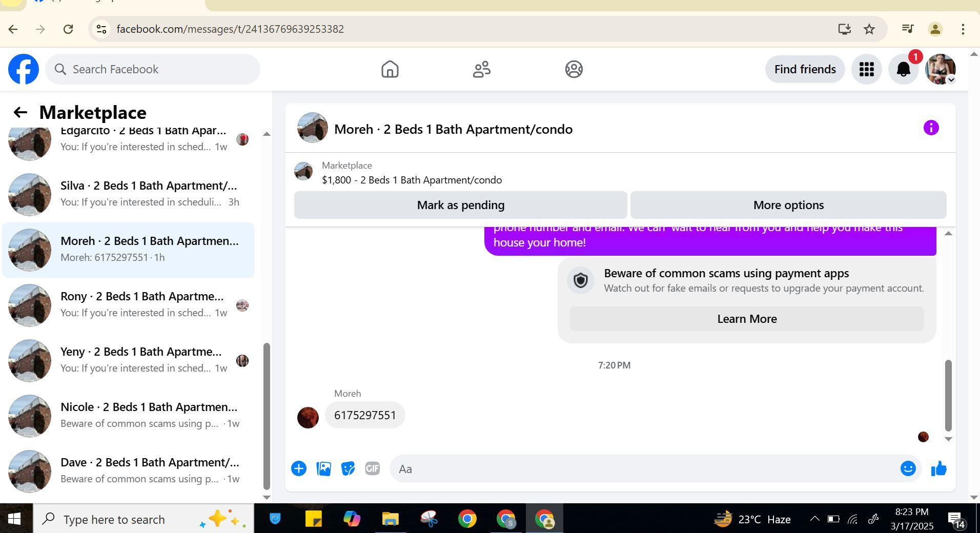Click the conversation list scrollbar thumb
This screenshot has width=980, height=533.
(x=267, y=416)
